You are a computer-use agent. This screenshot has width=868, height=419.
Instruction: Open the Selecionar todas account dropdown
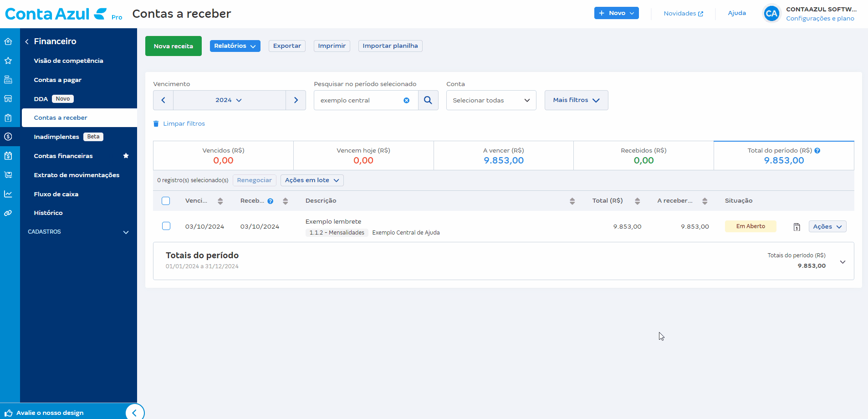point(491,100)
